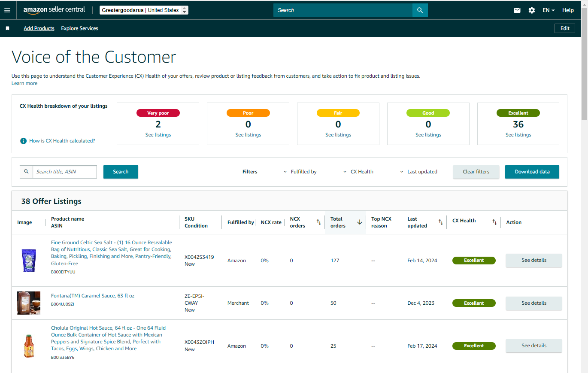Image resolution: width=588 pixels, height=373 pixels.
Task: Click the top search magnifier button
Action: [420, 10]
